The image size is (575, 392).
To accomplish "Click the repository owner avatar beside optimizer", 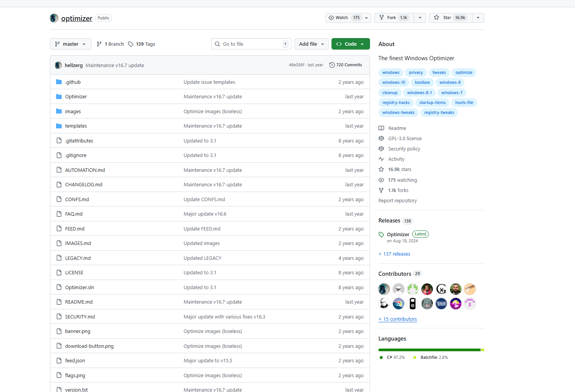I will (x=54, y=18).
